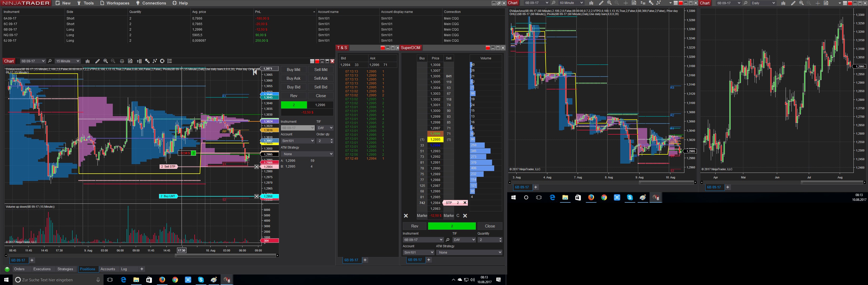Toggle crosshair in the 60 Minute chart
This screenshot has height=285, width=868.
626,3
